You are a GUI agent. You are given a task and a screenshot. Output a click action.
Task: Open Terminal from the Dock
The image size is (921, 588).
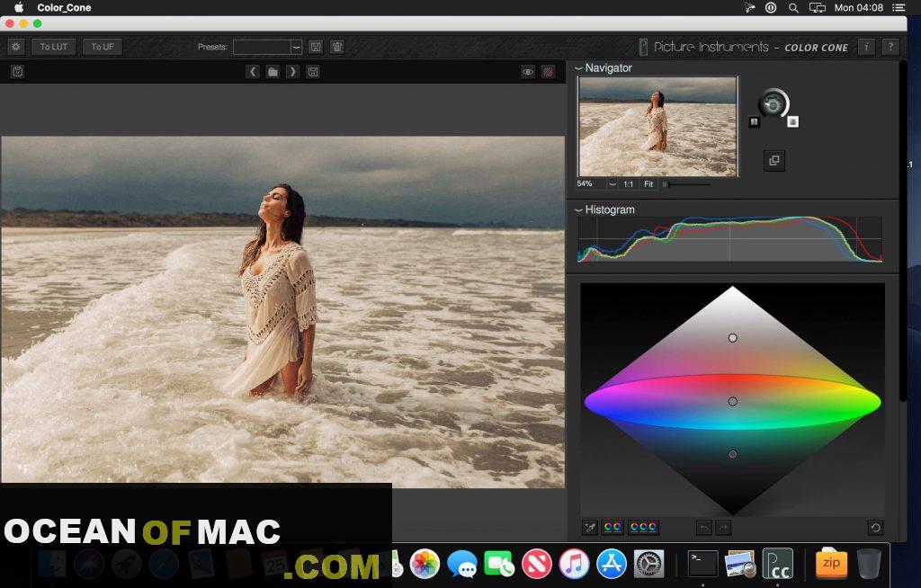click(x=702, y=564)
